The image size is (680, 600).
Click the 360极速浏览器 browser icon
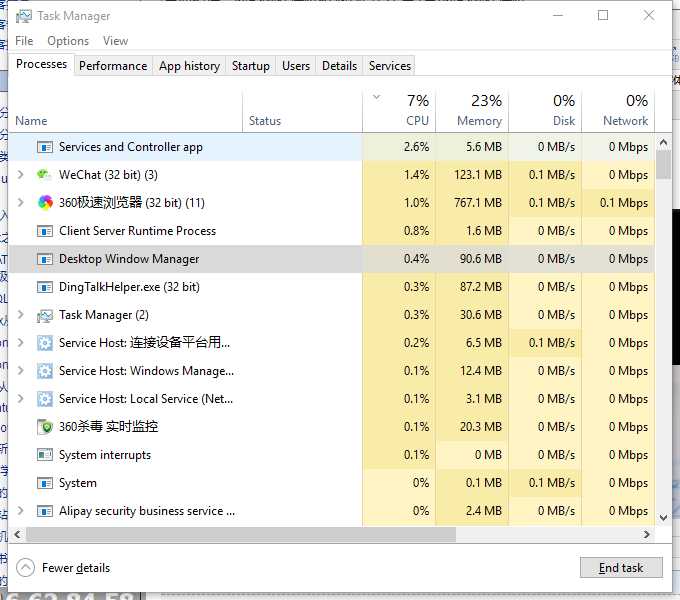pos(45,203)
